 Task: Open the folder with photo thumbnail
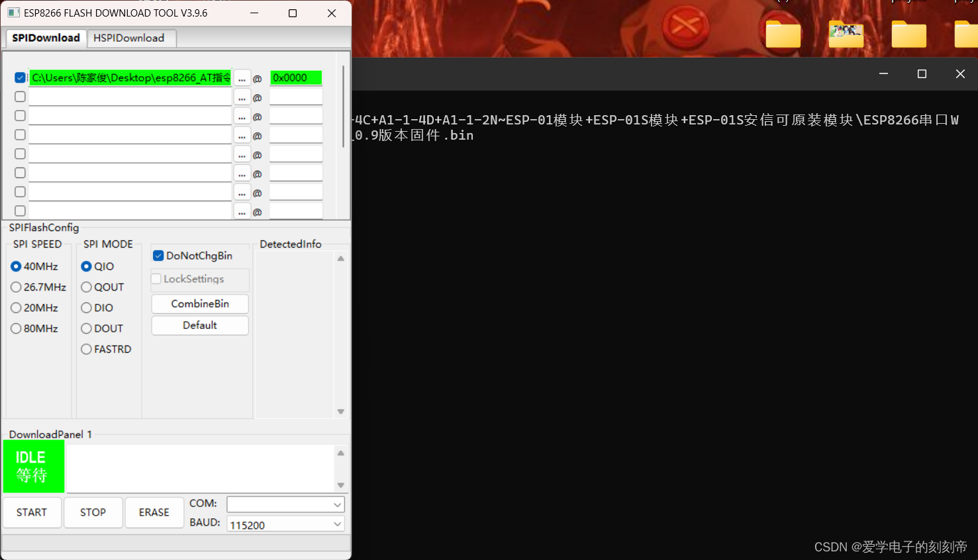846,34
